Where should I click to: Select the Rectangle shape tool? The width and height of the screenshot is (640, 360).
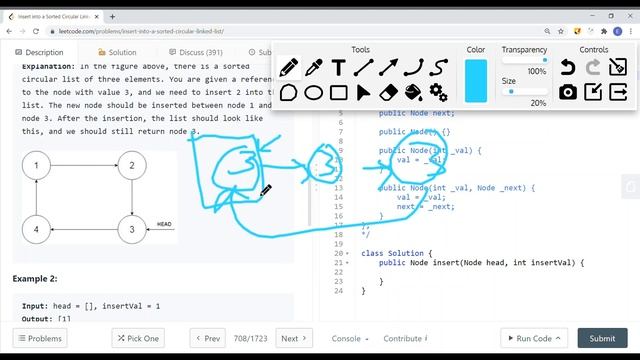(x=338, y=93)
